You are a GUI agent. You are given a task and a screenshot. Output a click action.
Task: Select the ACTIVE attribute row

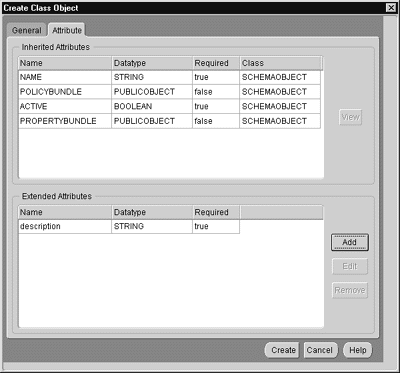point(170,106)
